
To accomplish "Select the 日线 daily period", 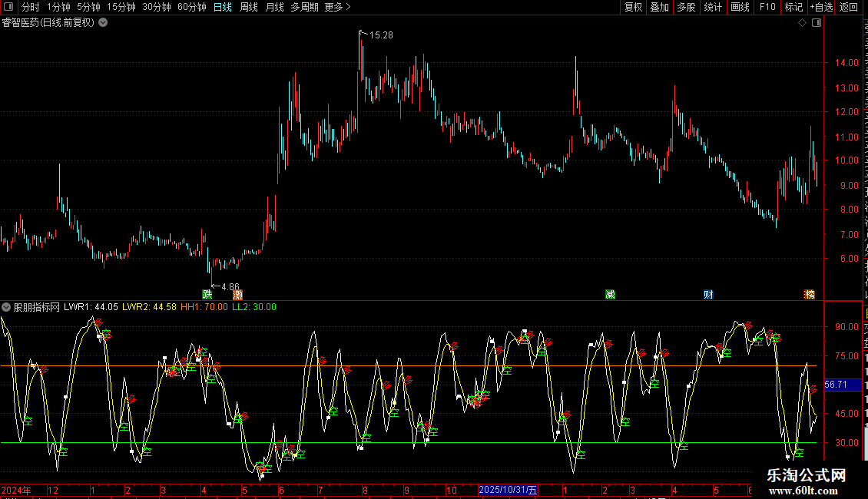I will 223,7.
